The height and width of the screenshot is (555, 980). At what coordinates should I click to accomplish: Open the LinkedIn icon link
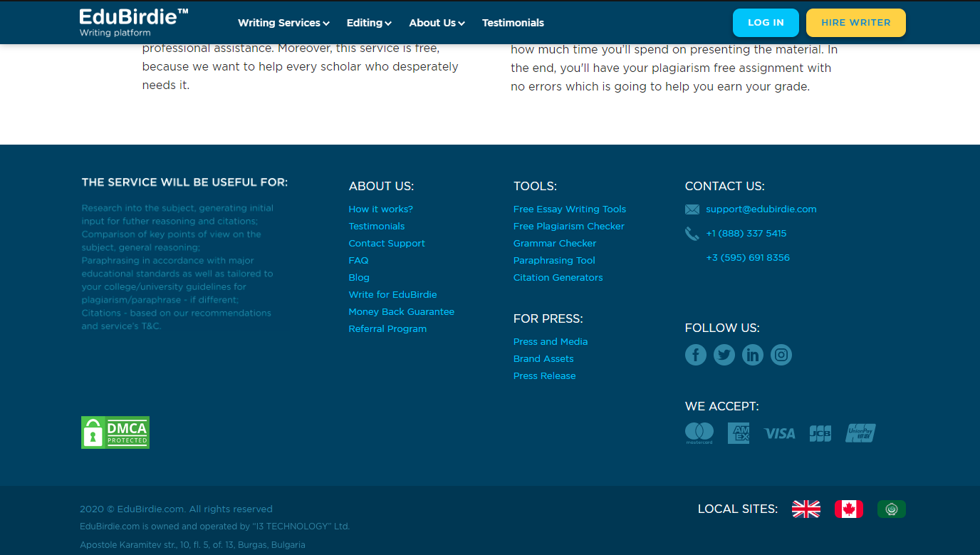click(x=753, y=355)
